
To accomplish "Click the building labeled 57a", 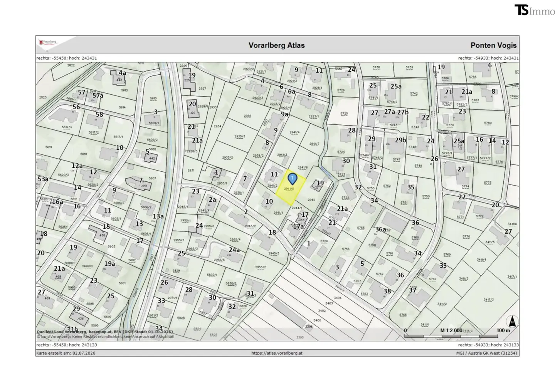I will click(98, 95).
